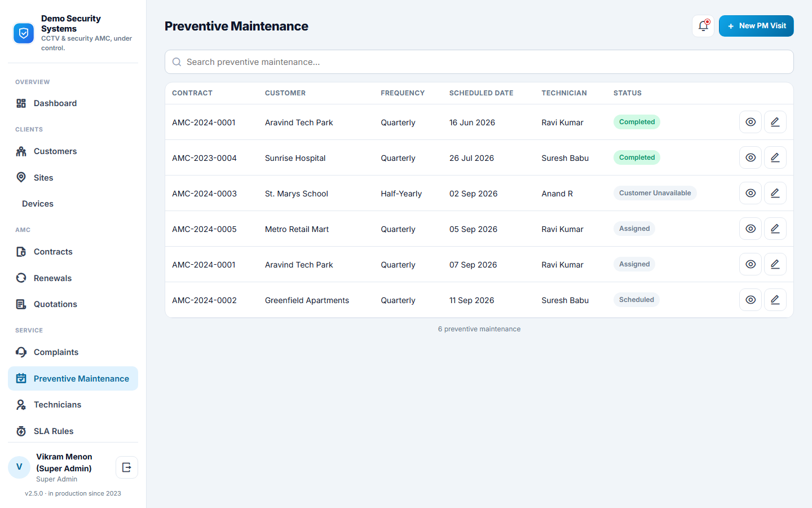Edit the 16 Jun 2026 visit row

click(775, 122)
